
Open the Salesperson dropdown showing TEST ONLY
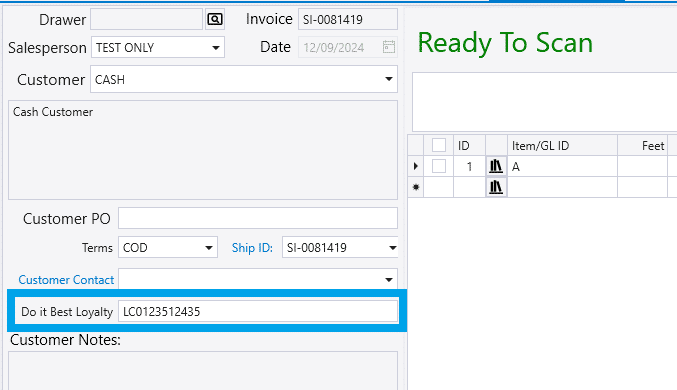point(216,48)
